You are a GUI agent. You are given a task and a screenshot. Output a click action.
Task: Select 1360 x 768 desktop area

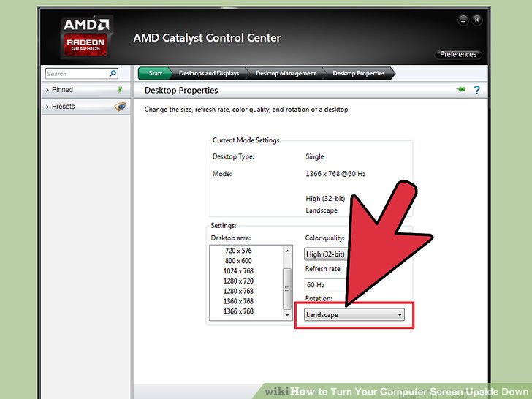click(238, 301)
